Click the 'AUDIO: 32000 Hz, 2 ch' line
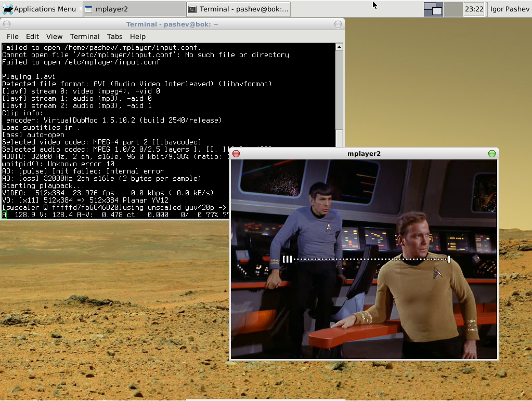 click(115, 156)
